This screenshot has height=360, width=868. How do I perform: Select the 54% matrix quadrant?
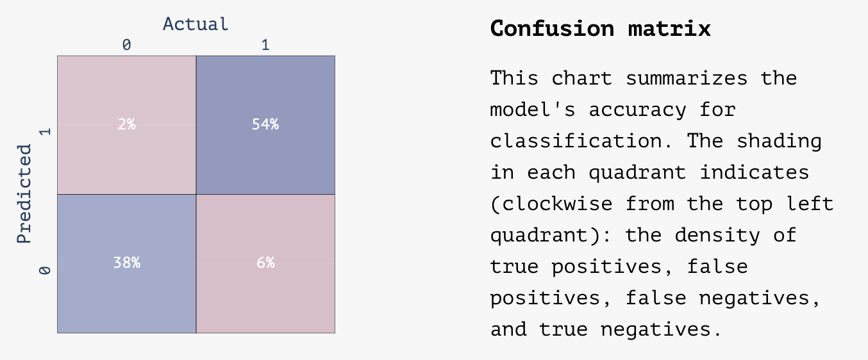point(265,125)
